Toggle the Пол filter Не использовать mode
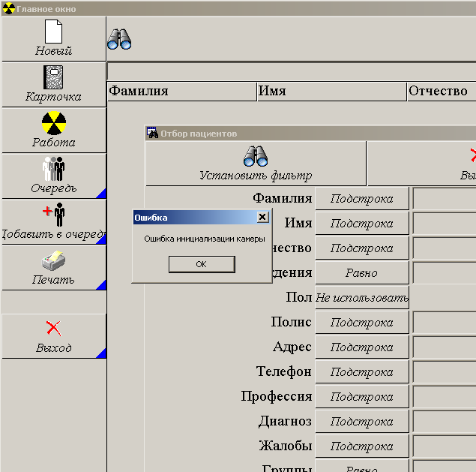The width and height of the screenshot is (476, 472). pyautogui.click(x=362, y=298)
